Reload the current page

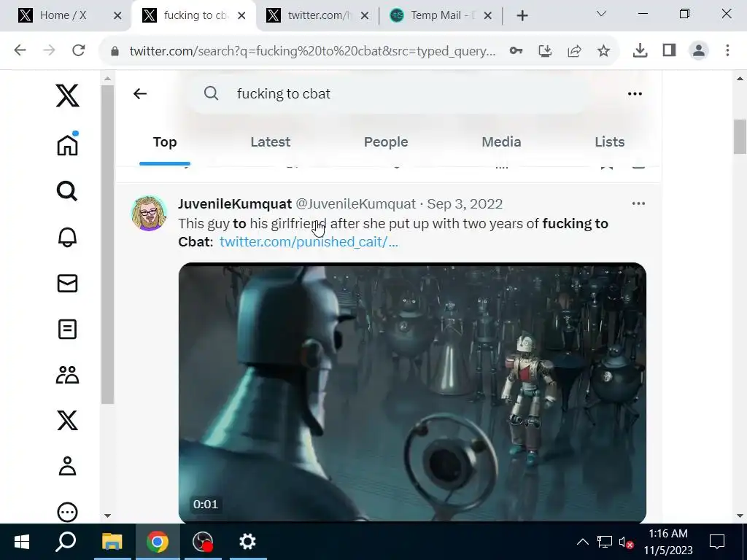click(79, 50)
